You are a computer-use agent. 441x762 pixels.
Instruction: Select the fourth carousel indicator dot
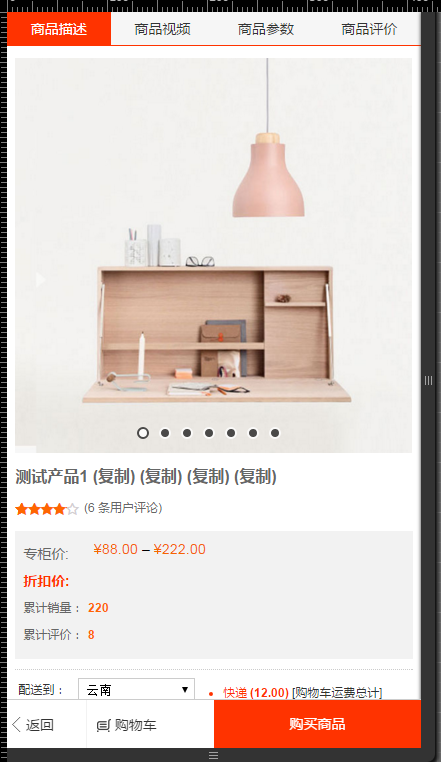point(209,433)
